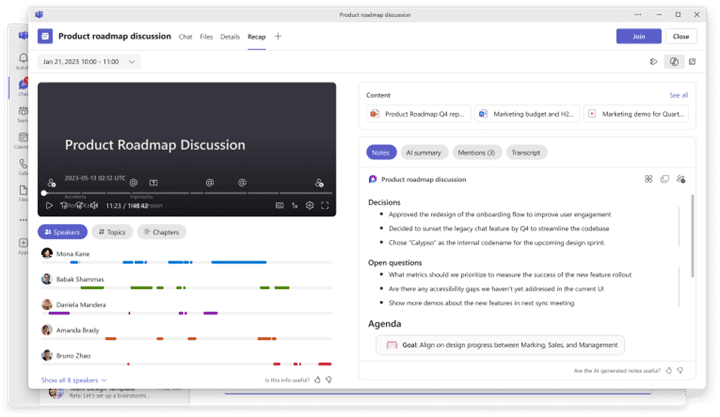Open Calendar in the Teams sidebar

click(x=22, y=140)
